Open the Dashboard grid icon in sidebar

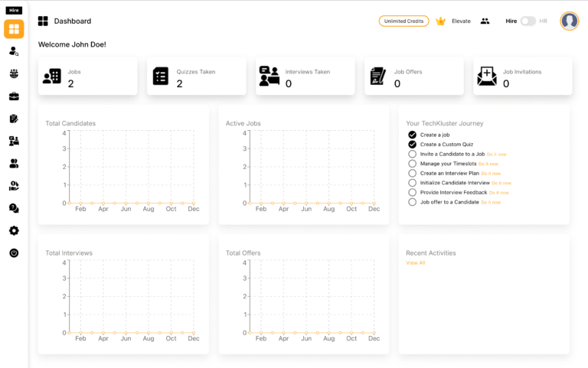[14, 29]
